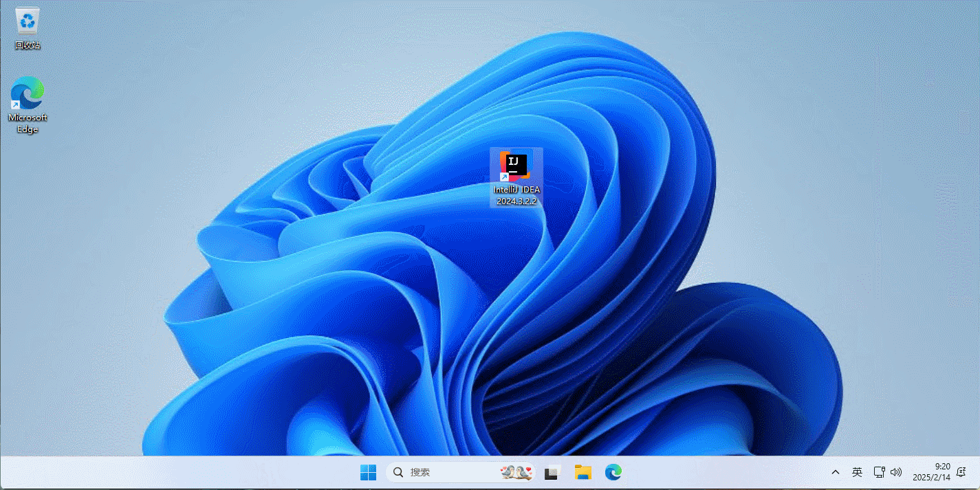Open the volume speaker tray icon
The height and width of the screenshot is (490, 980).
pyautogui.click(x=895, y=472)
